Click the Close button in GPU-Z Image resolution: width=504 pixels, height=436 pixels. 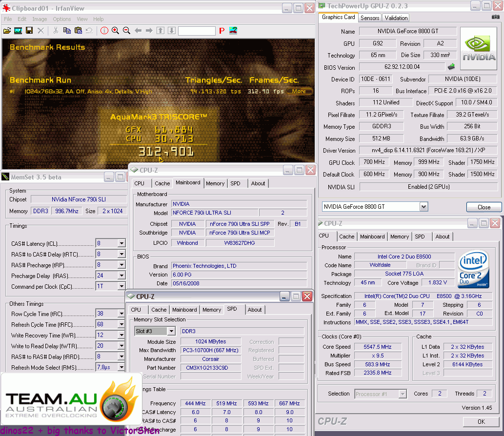[484, 207]
